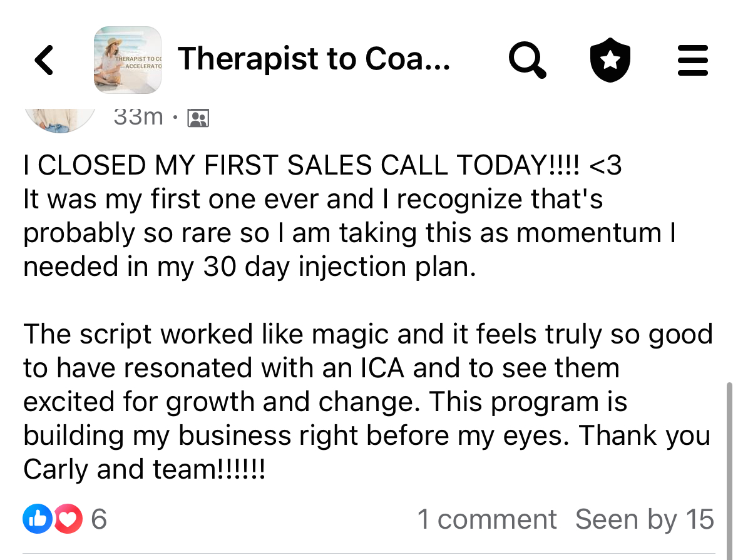The height and width of the screenshot is (560, 738).
Task: Go back using the left arrow
Action: pos(44,60)
